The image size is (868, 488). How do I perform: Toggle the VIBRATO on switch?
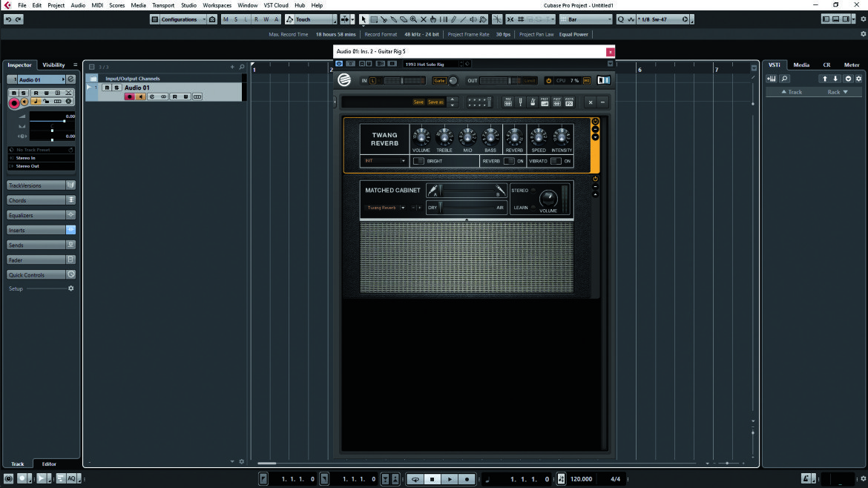tap(556, 161)
